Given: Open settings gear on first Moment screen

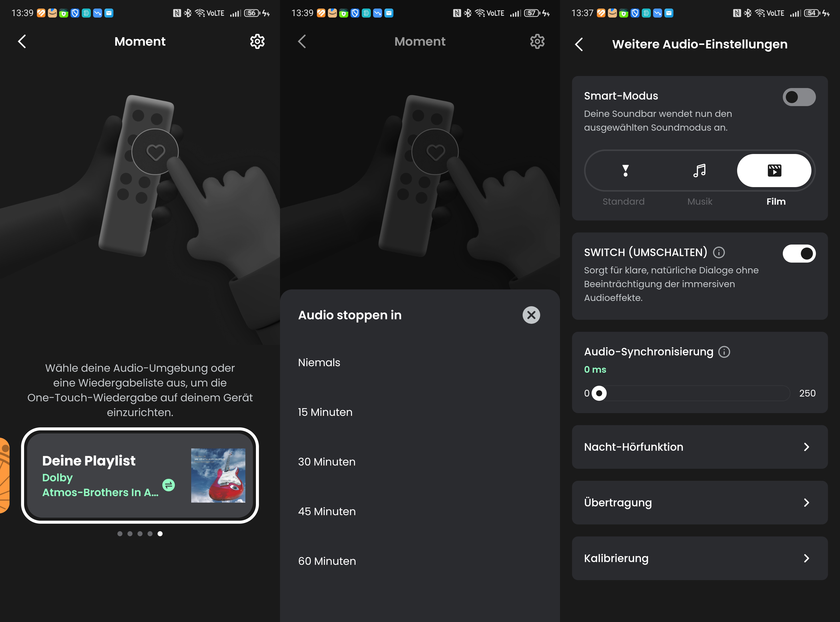Looking at the screenshot, I should coord(257,41).
